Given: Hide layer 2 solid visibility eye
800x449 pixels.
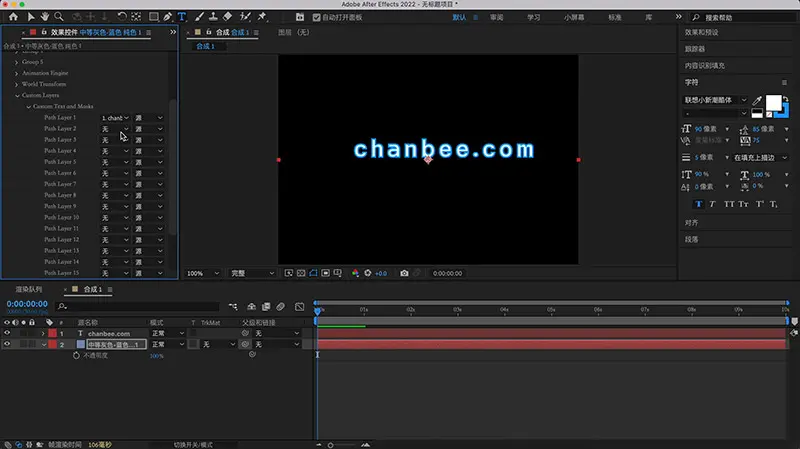Looking at the screenshot, I should click(x=7, y=344).
